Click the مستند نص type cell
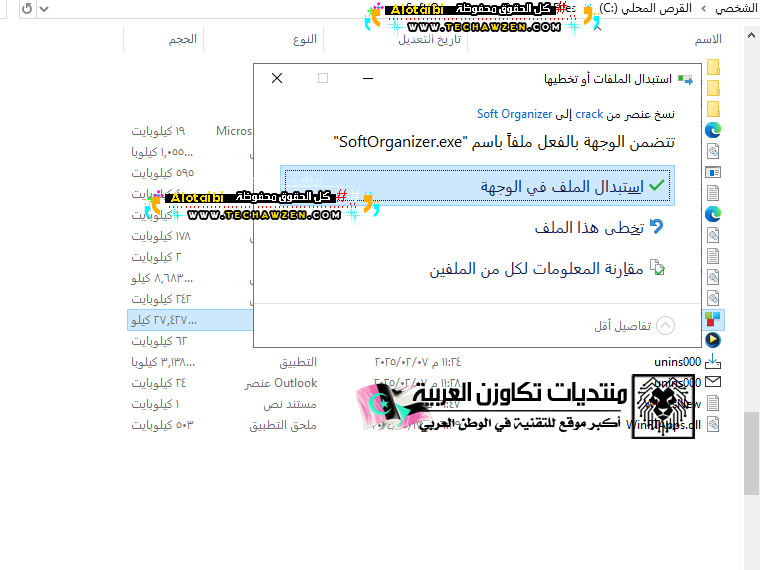Viewport: 760px width, 570px height. pyautogui.click(x=290, y=404)
